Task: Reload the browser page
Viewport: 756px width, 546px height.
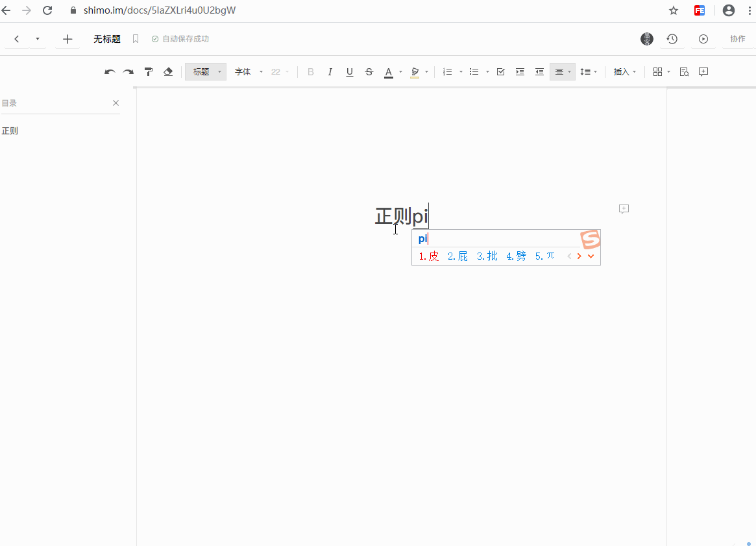Action: click(47, 10)
